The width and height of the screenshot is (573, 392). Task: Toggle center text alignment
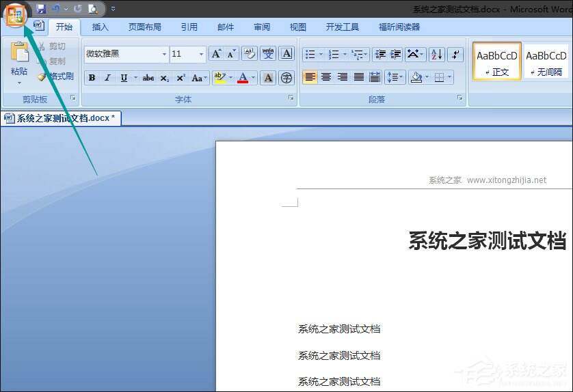(x=326, y=77)
